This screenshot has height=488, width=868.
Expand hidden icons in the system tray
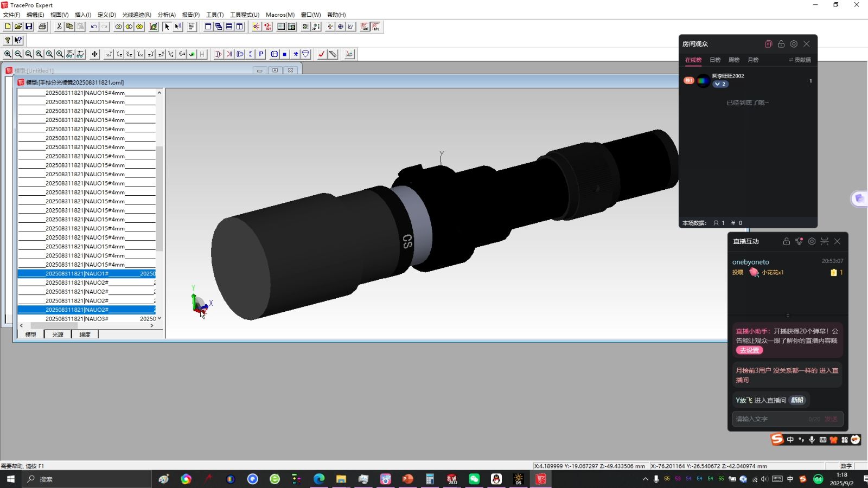pos(646,479)
